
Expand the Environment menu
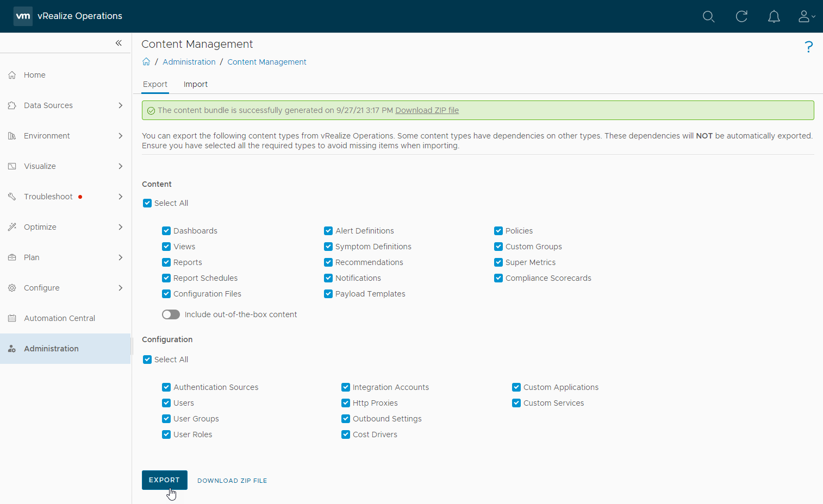click(x=121, y=136)
